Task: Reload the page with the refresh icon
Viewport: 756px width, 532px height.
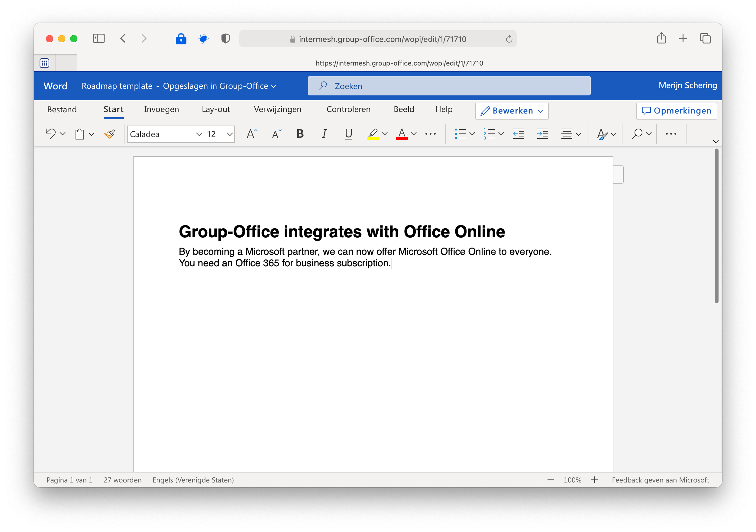Action: [x=509, y=39]
